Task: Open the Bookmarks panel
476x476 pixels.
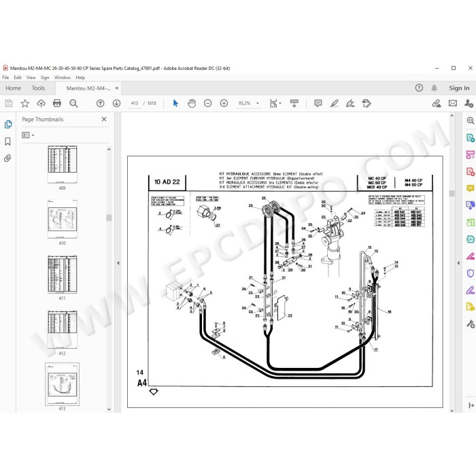Action: [x=8, y=141]
